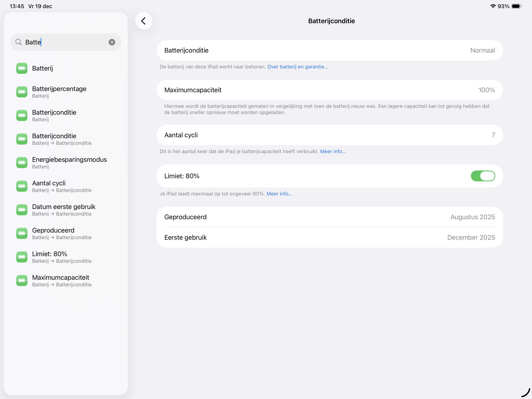Click the battery icon next to Batterijpercentage
This screenshot has width=532, height=399.
point(22,92)
